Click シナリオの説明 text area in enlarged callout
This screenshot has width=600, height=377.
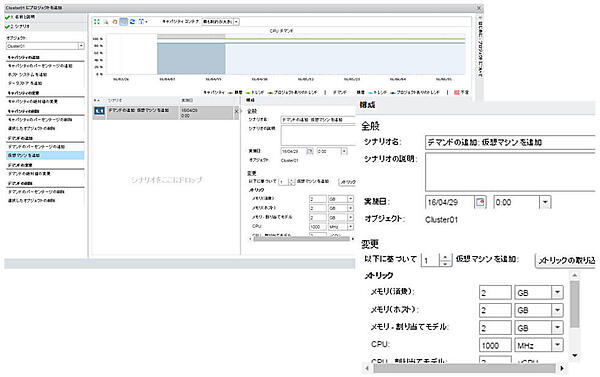510,172
